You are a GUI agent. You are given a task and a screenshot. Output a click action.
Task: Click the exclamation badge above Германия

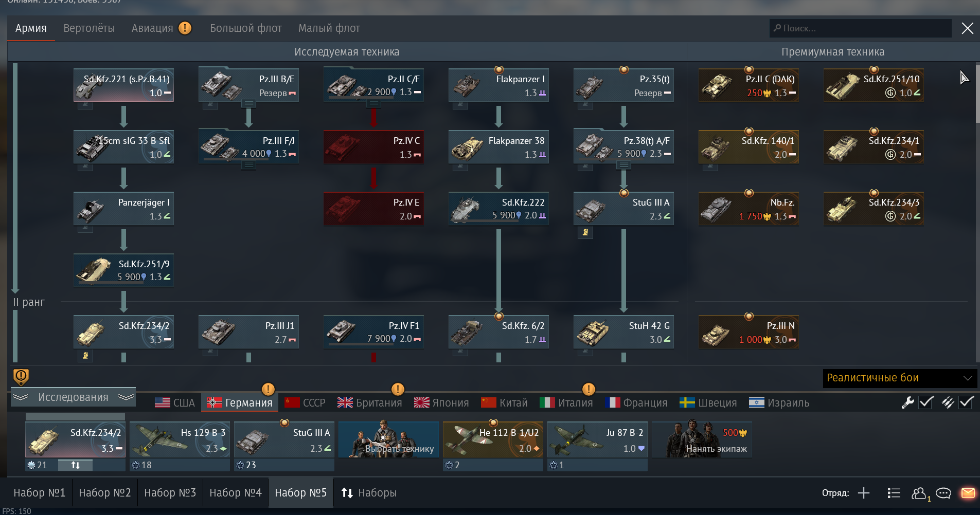pyautogui.click(x=268, y=389)
